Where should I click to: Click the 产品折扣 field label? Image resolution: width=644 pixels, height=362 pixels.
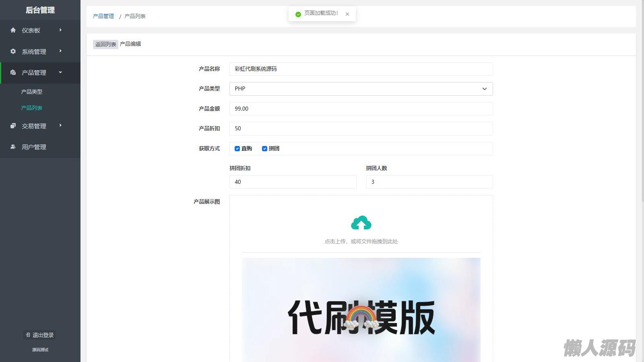coord(209,128)
